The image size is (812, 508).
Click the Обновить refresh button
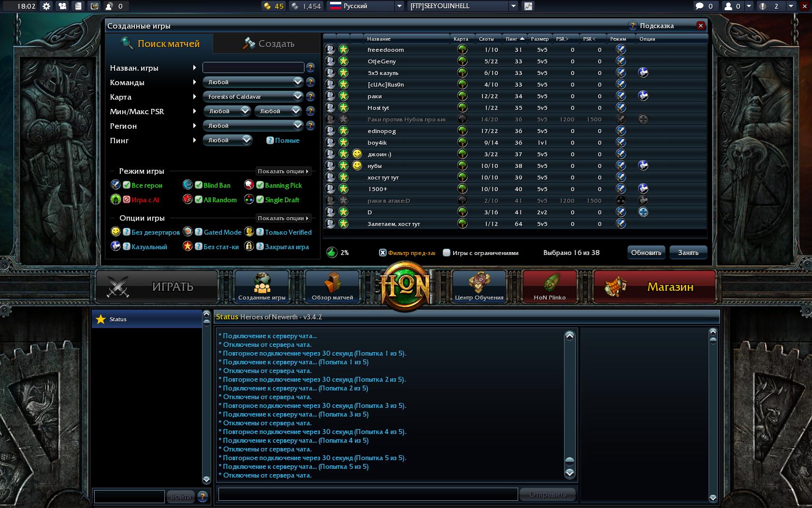coord(646,253)
